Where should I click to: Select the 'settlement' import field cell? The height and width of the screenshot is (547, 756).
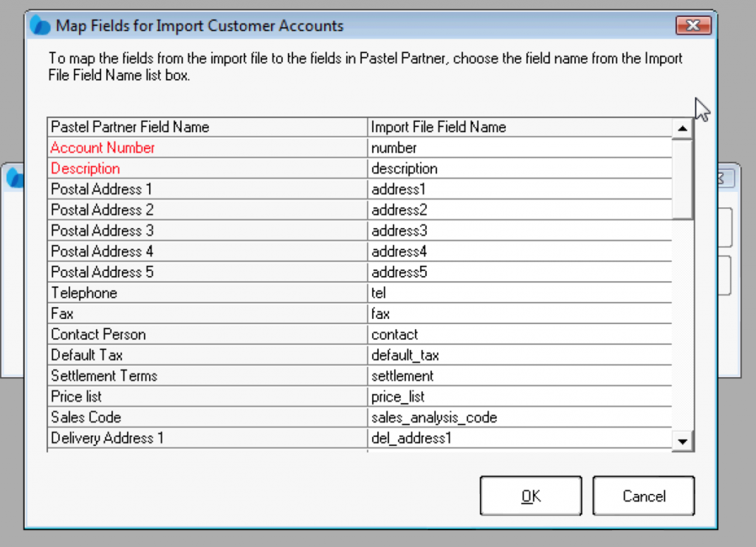(520, 376)
